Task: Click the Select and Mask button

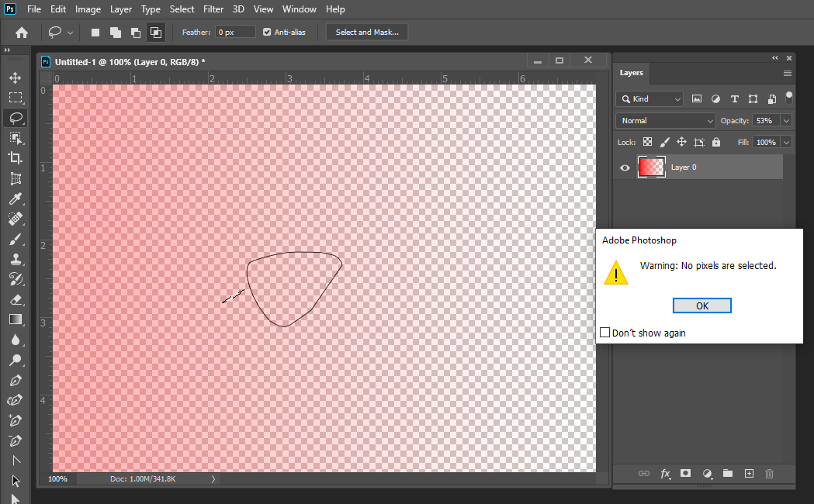Action: tap(366, 32)
